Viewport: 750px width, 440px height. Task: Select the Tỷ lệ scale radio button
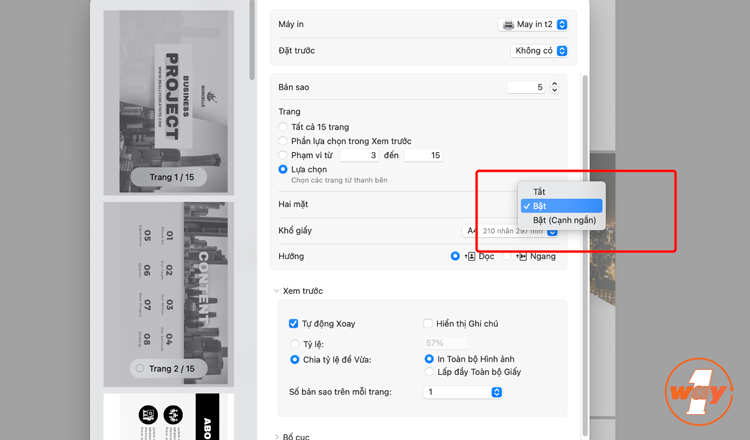295,344
